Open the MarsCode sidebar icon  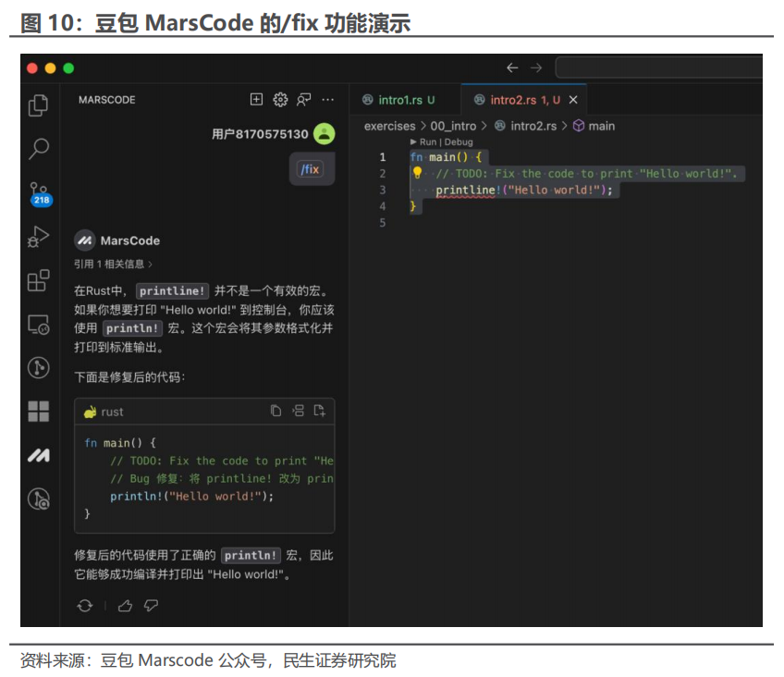coord(39,455)
